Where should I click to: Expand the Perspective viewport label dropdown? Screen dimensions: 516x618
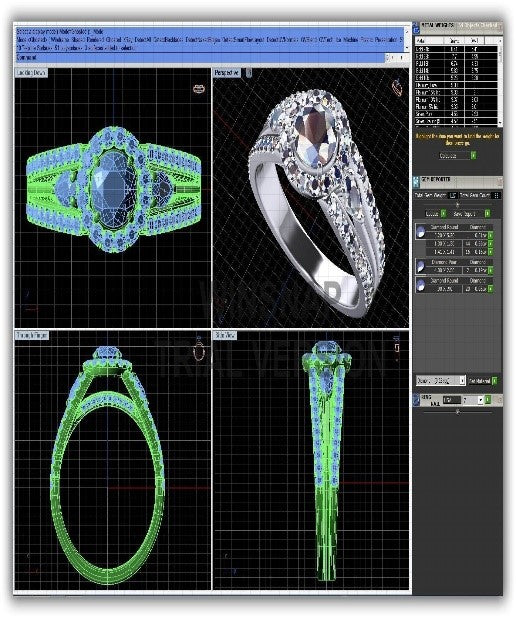pos(249,73)
